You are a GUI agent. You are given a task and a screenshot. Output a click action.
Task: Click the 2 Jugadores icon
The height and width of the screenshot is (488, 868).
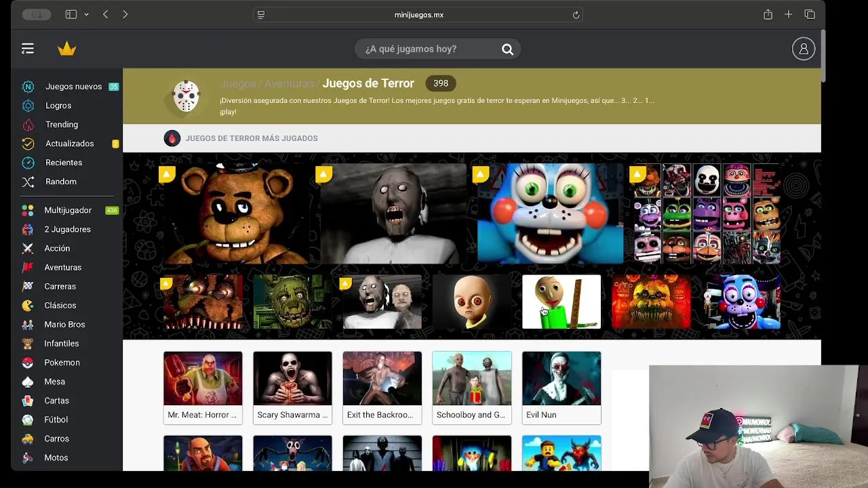tap(28, 230)
